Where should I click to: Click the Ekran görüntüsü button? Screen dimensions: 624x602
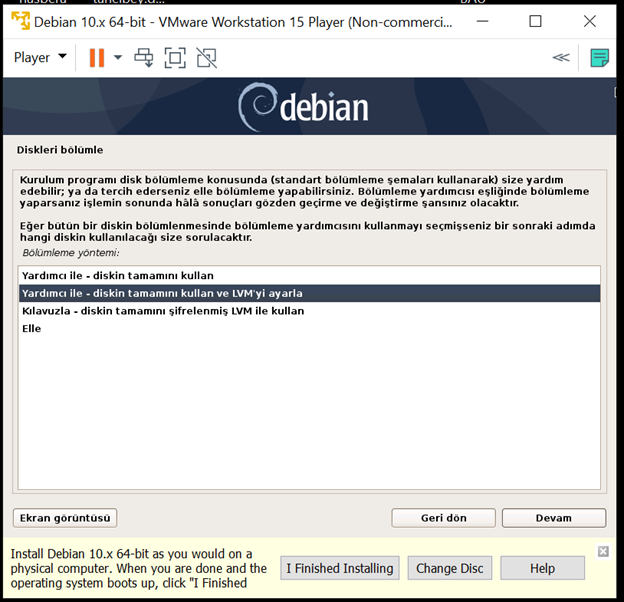65,518
